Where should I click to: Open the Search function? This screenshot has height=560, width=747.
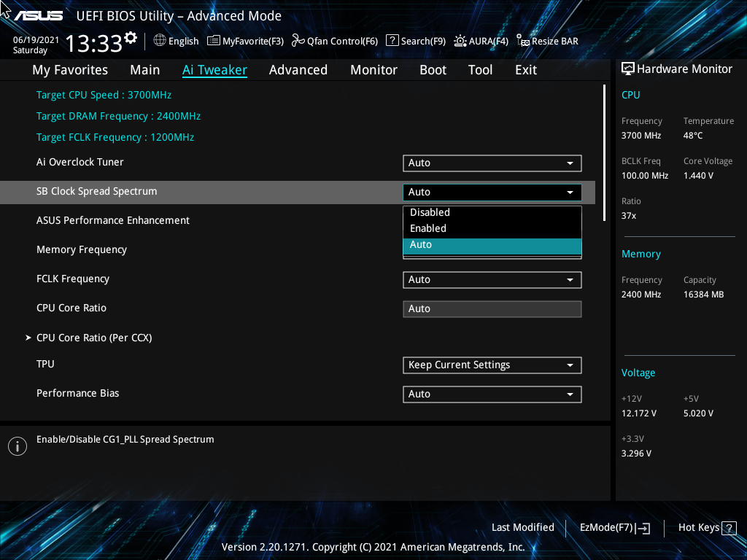tap(415, 41)
